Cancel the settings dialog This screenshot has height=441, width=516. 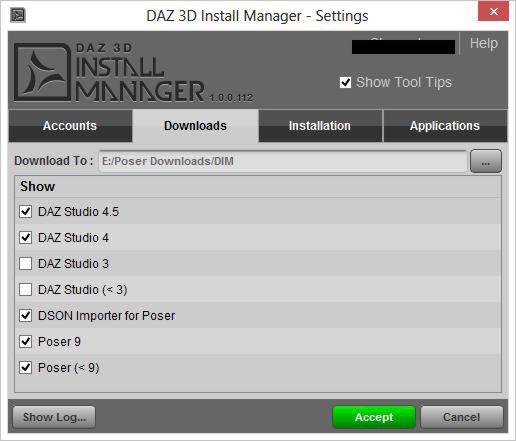pyautogui.click(x=462, y=417)
